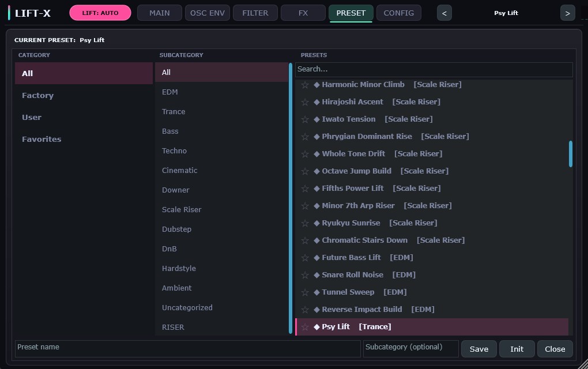This screenshot has height=369, width=588.
Task: Select the All category
Action: [x=84, y=73]
